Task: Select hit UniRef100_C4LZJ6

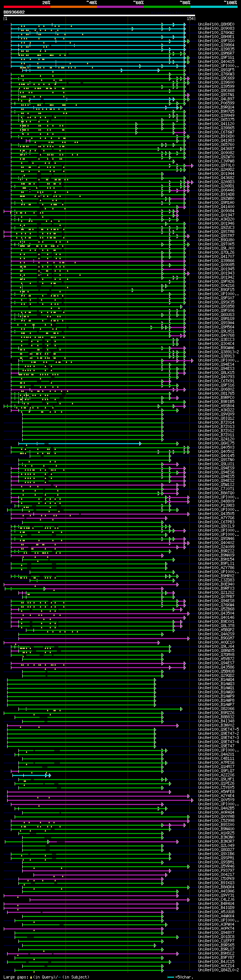Action: coord(216,900)
